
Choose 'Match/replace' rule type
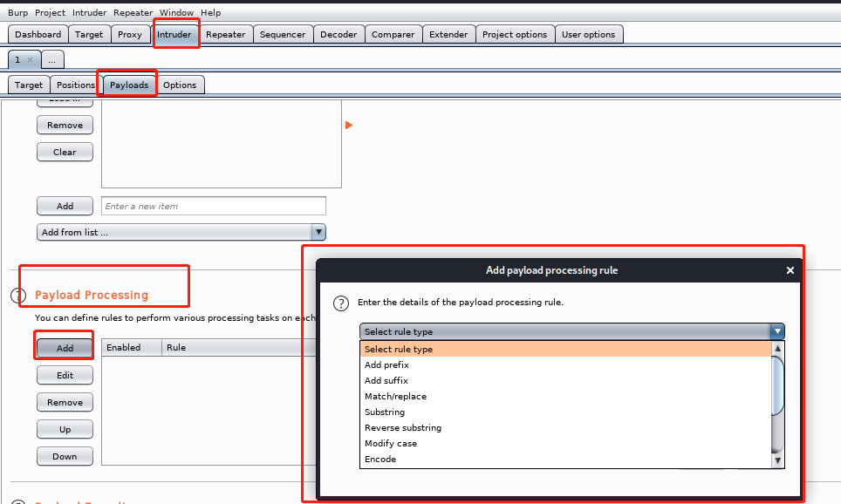[x=565, y=396]
